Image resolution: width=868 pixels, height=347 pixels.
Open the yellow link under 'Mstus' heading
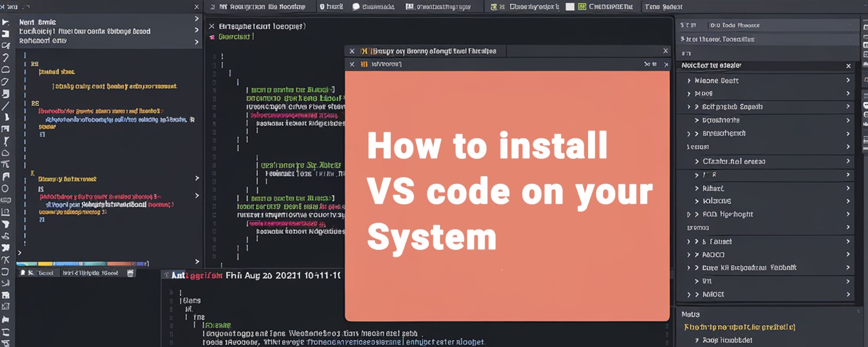739,327
